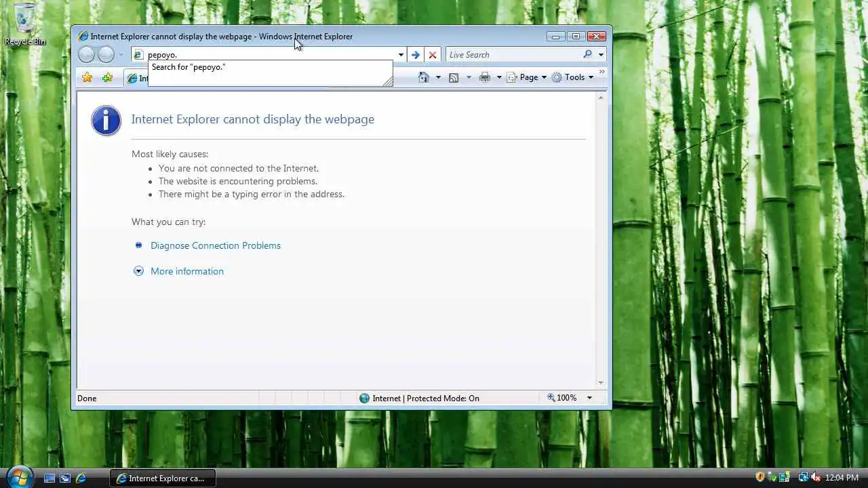The height and width of the screenshot is (488, 868).
Task: Open the Print options dropdown arrow
Action: (499, 77)
